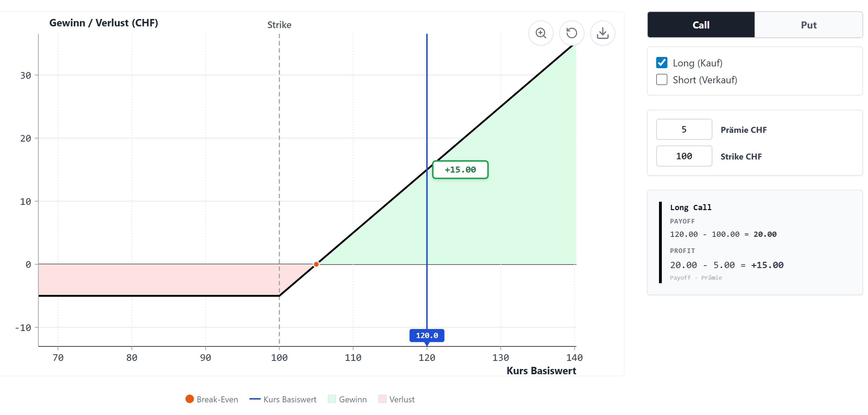Click the Break-Even legend label

click(x=217, y=399)
